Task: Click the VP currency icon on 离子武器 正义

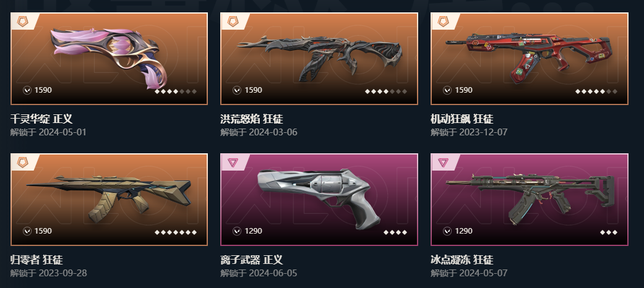Action: click(237, 231)
